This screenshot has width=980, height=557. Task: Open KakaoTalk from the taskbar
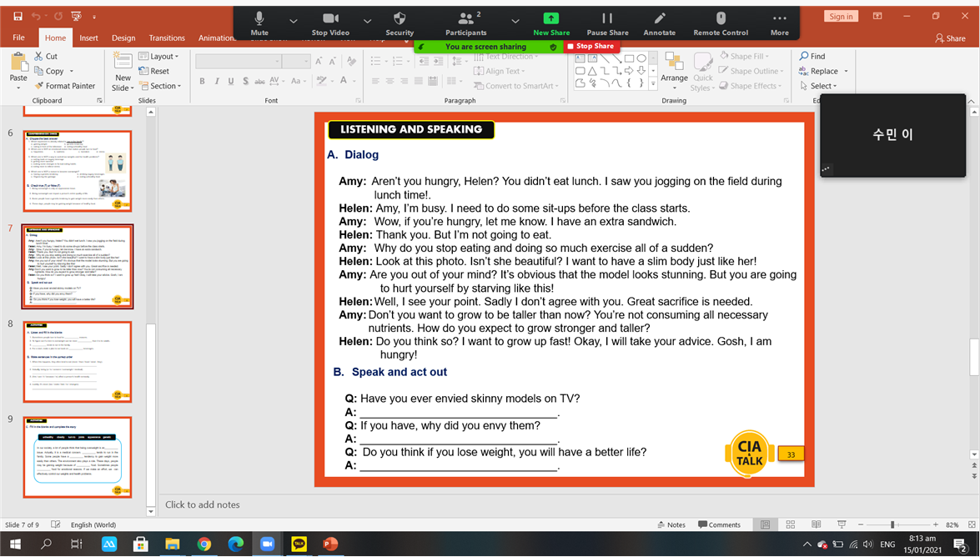[x=299, y=544]
